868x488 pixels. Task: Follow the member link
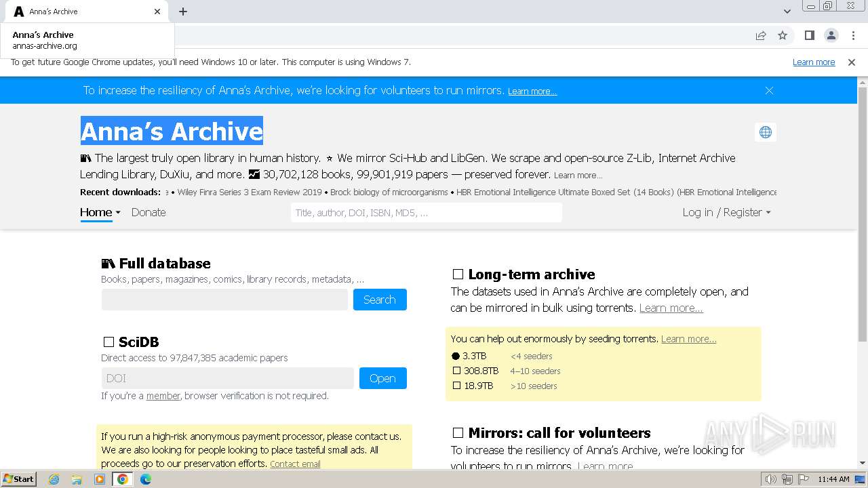pos(163,396)
